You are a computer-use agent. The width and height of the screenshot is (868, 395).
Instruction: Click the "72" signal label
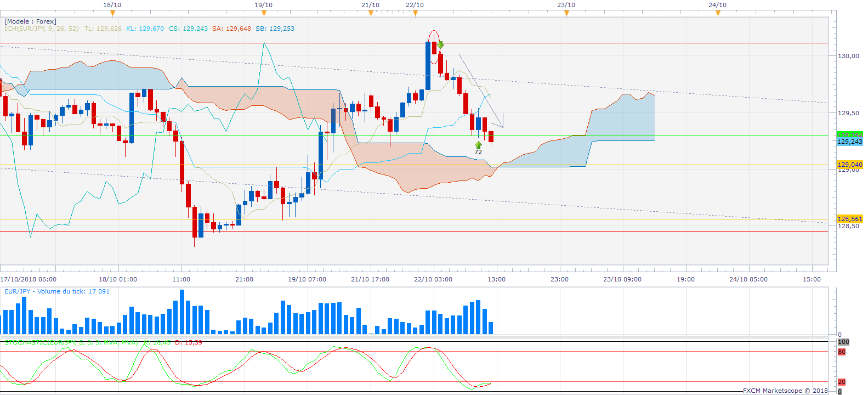coord(478,152)
